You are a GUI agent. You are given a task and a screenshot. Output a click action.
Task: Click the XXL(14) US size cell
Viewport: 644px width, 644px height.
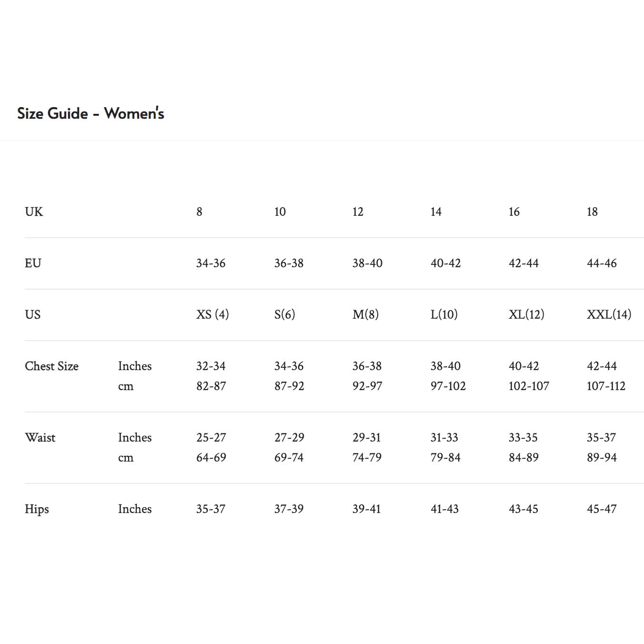tap(609, 314)
